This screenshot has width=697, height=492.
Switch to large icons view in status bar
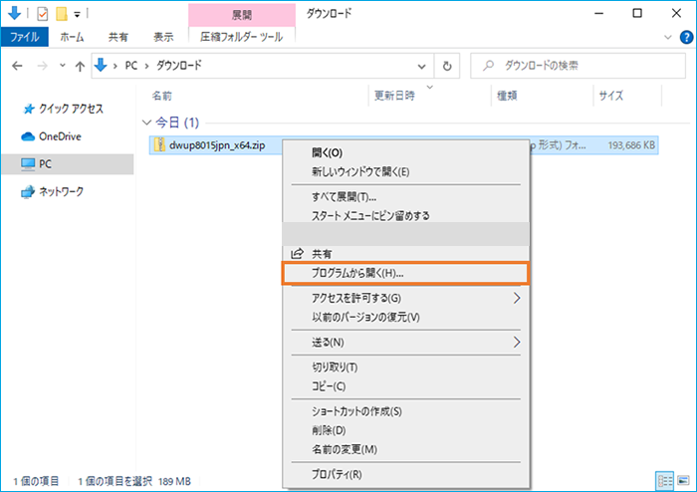point(681,481)
